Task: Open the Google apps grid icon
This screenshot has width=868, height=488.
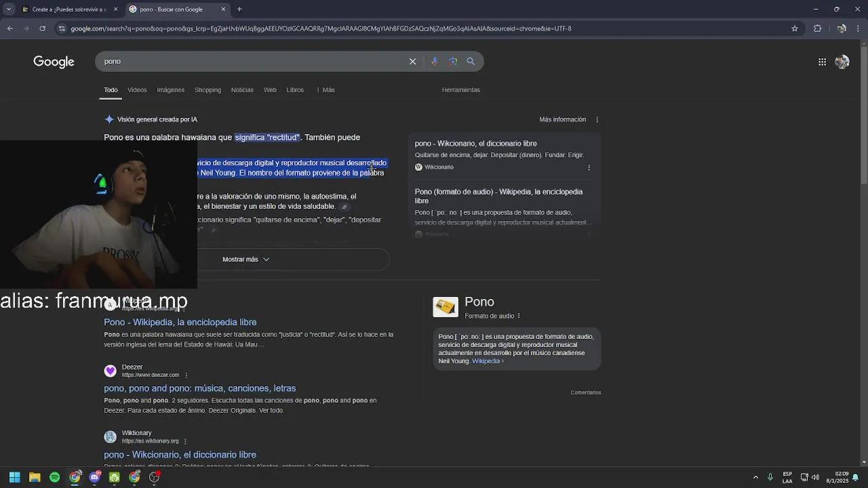Action: (x=822, y=62)
